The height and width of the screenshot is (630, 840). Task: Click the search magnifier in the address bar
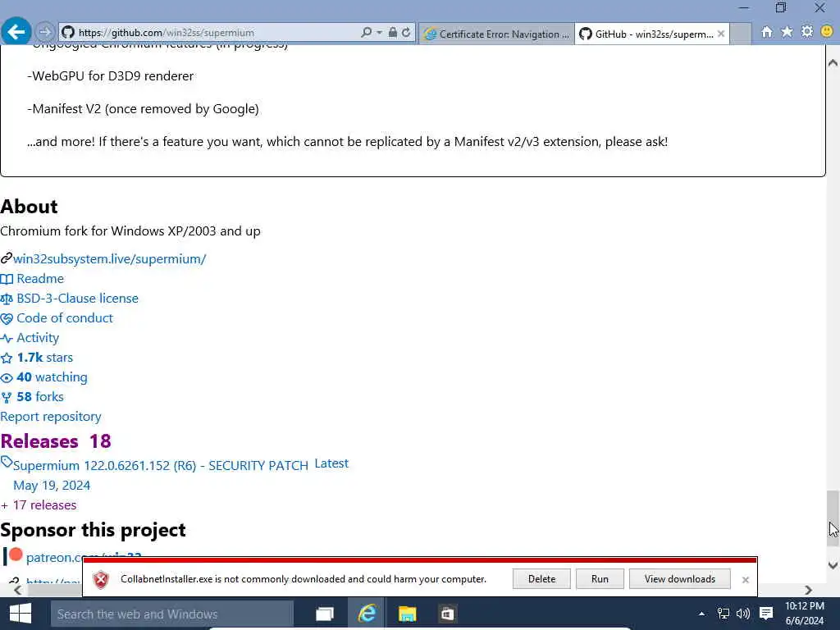(367, 32)
